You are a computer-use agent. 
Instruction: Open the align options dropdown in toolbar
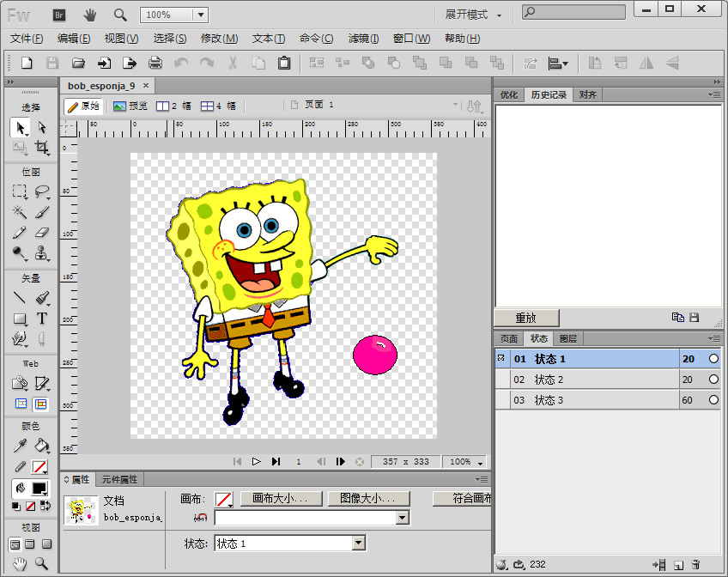coord(558,64)
